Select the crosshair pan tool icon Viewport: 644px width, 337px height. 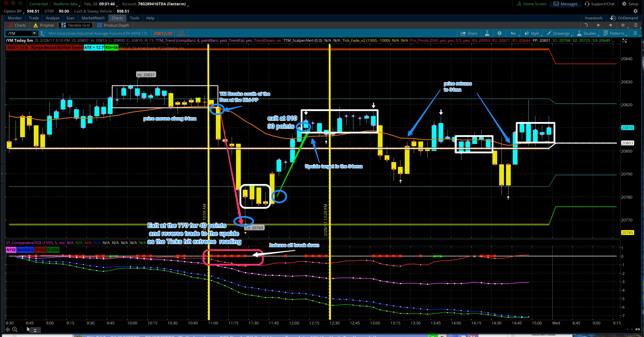click(8, 329)
